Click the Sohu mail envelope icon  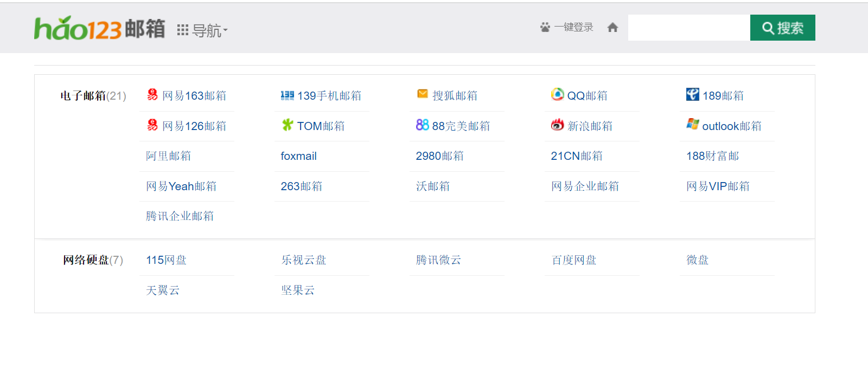(423, 94)
